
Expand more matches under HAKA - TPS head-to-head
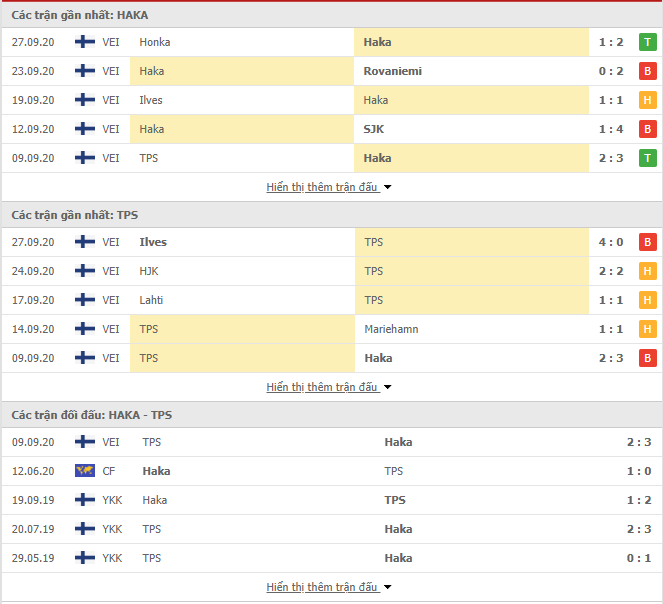point(329,587)
